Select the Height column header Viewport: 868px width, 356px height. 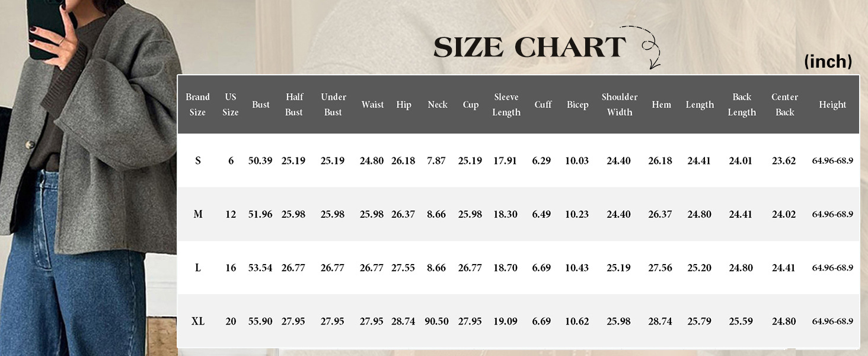pos(832,104)
